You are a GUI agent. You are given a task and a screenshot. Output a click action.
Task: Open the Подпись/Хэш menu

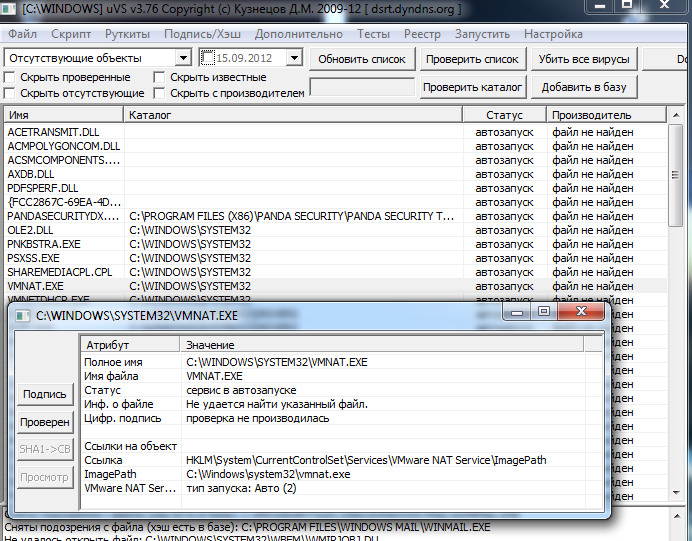(203, 34)
